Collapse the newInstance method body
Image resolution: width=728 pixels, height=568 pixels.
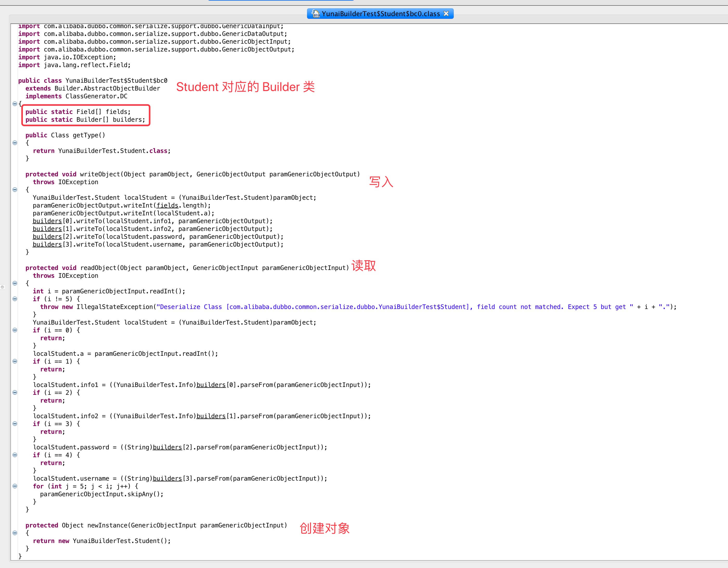click(x=15, y=533)
